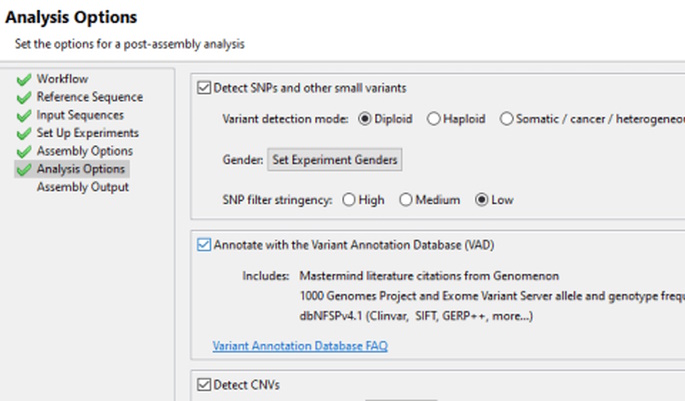The height and width of the screenshot is (401, 685).
Task: Click the green check beside Input Sequences
Action: [x=24, y=115]
